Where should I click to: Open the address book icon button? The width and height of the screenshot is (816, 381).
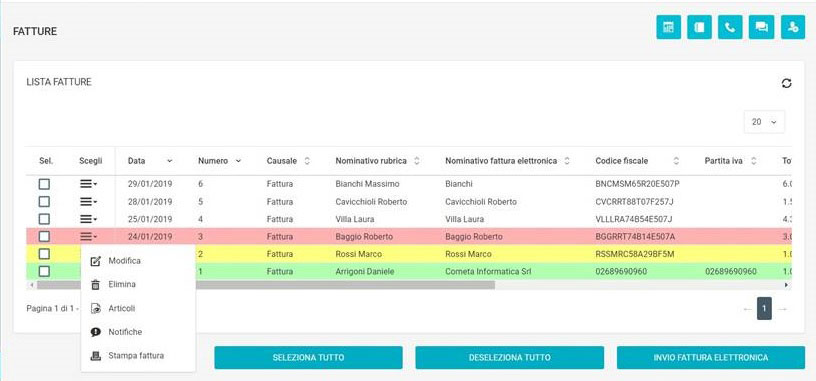[699, 27]
